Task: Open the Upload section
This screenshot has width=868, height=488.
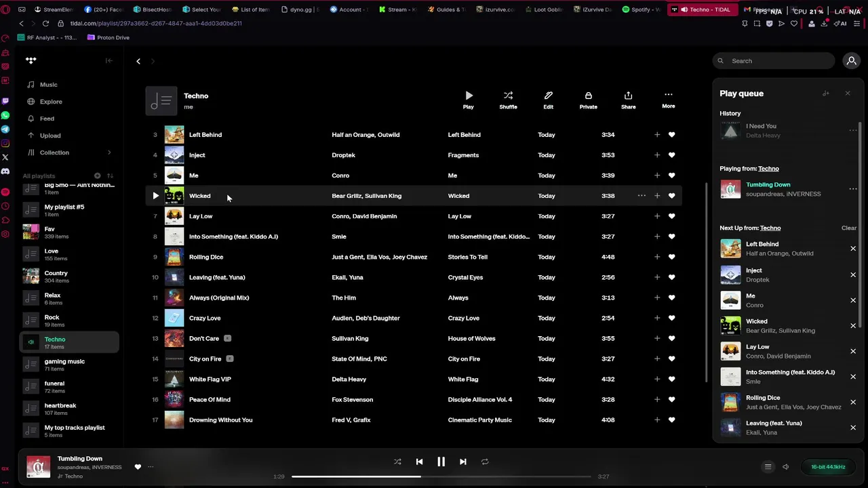Action: point(50,136)
